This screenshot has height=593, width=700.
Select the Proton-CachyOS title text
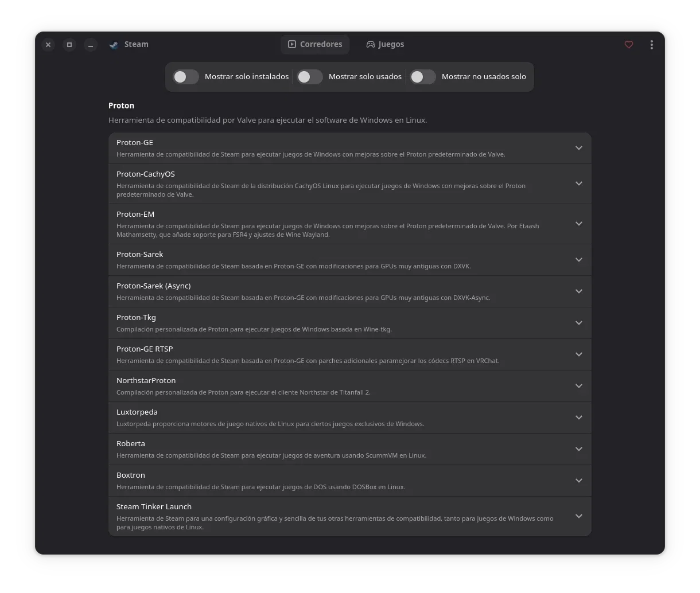[146, 174]
